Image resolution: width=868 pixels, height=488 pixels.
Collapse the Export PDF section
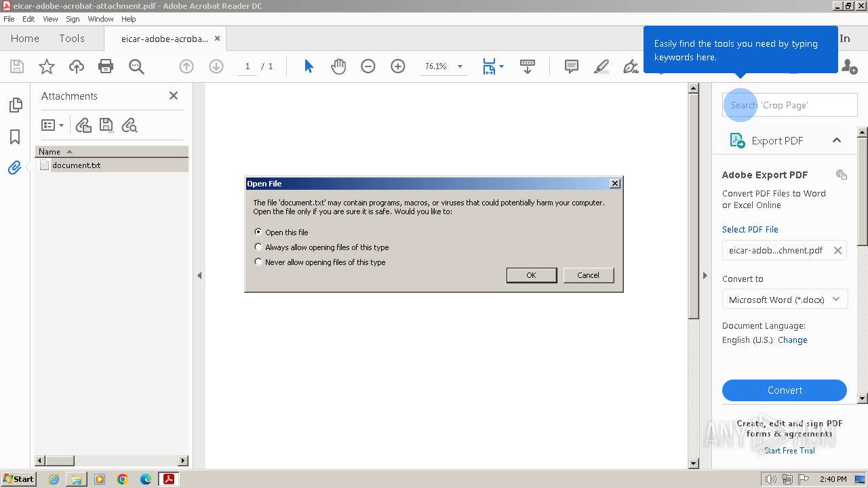837,140
